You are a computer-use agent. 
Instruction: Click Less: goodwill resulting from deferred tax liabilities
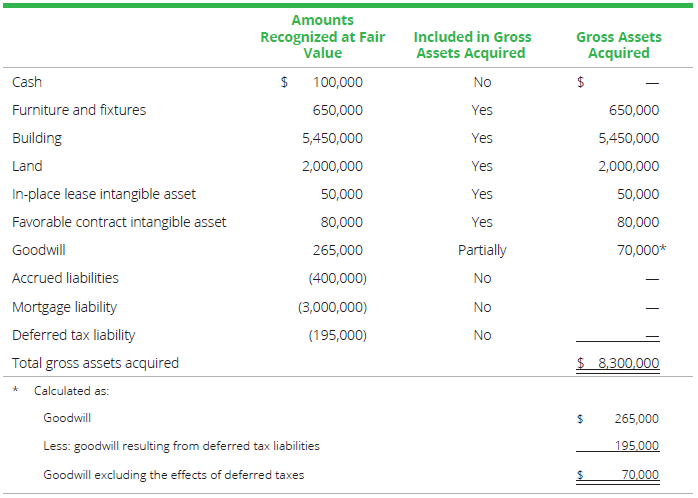click(181, 446)
